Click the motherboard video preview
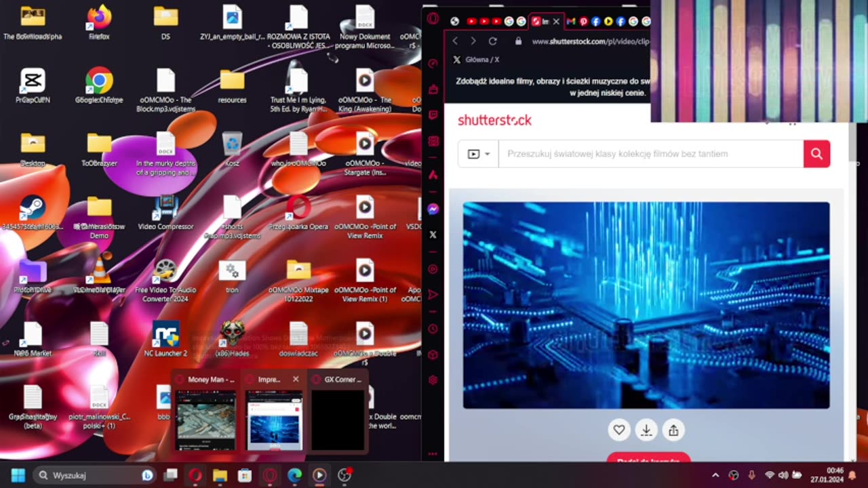This screenshot has width=868, height=488. click(646, 305)
